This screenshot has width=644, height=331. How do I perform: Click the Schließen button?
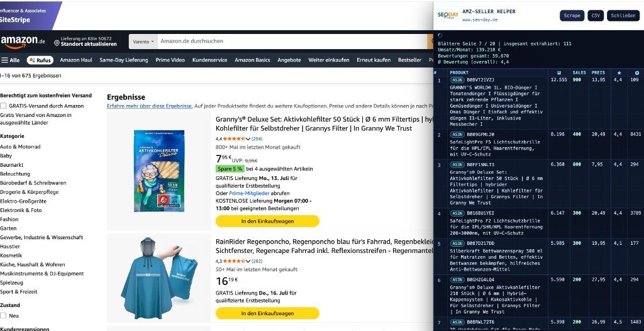(x=623, y=16)
